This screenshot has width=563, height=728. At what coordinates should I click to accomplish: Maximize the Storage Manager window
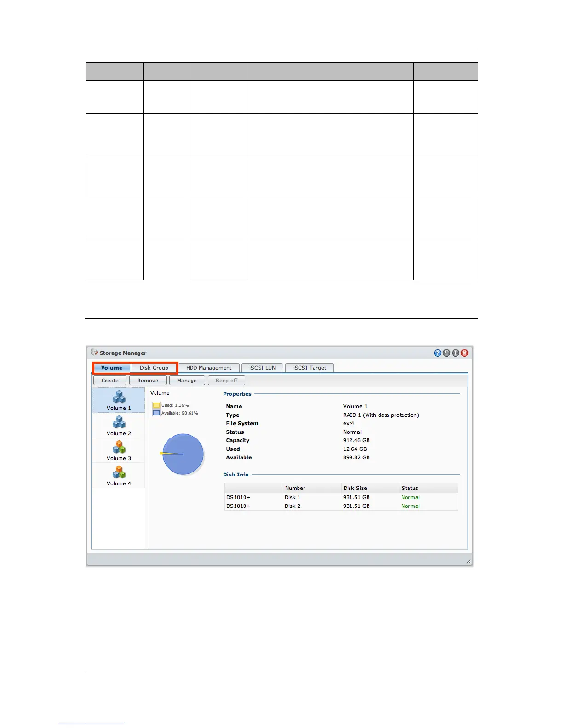point(455,353)
